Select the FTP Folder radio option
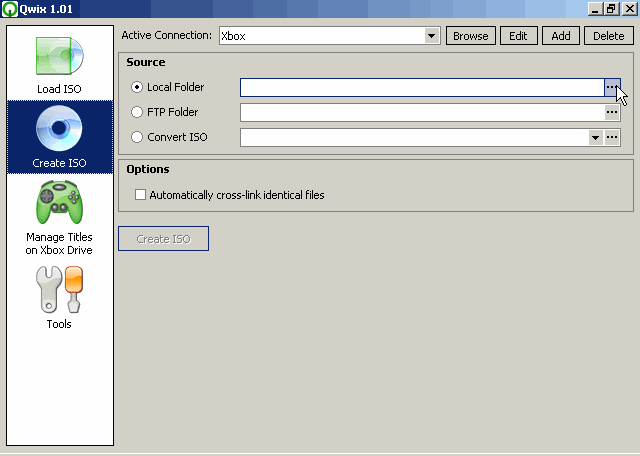 [x=137, y=112]
